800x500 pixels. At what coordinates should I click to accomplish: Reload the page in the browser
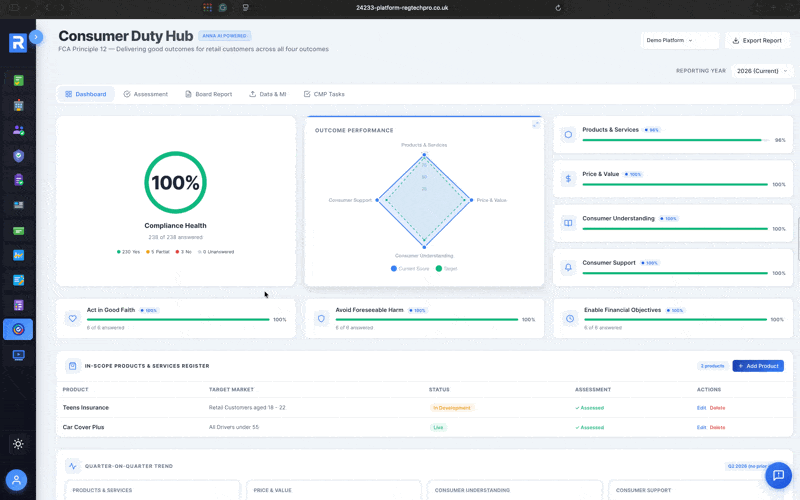[x=558, y=8]
